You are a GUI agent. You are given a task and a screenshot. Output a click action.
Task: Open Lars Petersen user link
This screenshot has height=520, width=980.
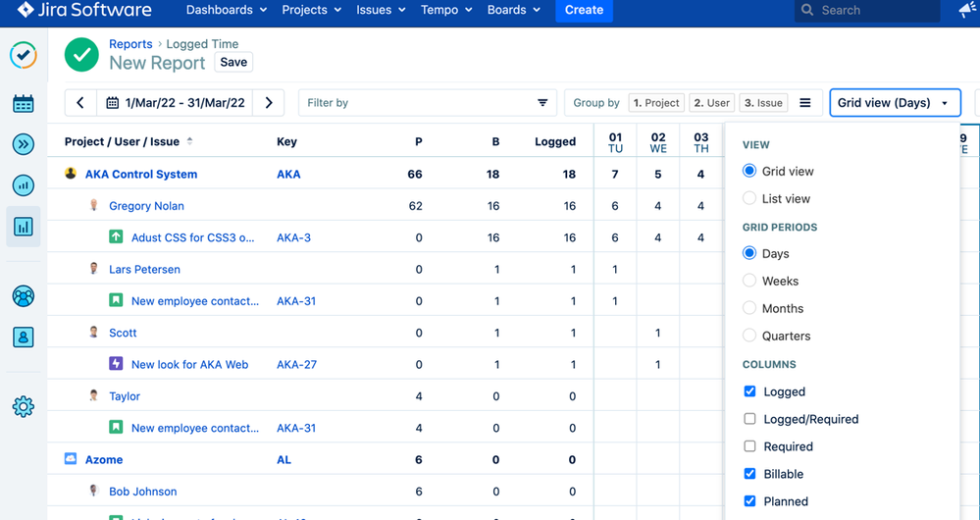[144, 270]
